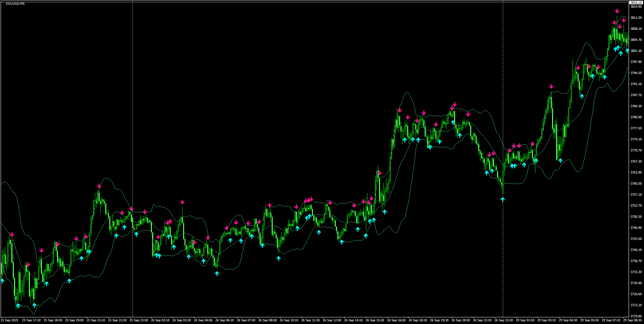
Task: Click the buy arrow near the 26 Sep 06:10 low
Action: [x=217, y=274]
